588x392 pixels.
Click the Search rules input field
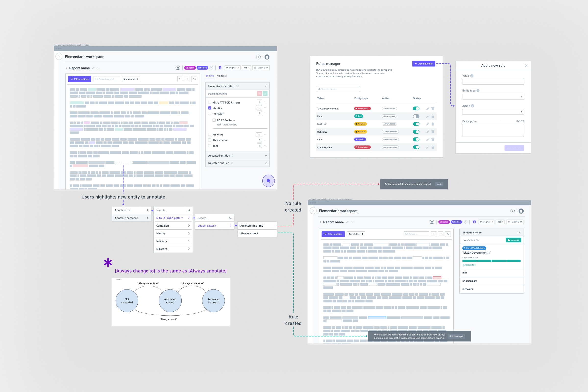pyautogui.click(x=338, y=89)
